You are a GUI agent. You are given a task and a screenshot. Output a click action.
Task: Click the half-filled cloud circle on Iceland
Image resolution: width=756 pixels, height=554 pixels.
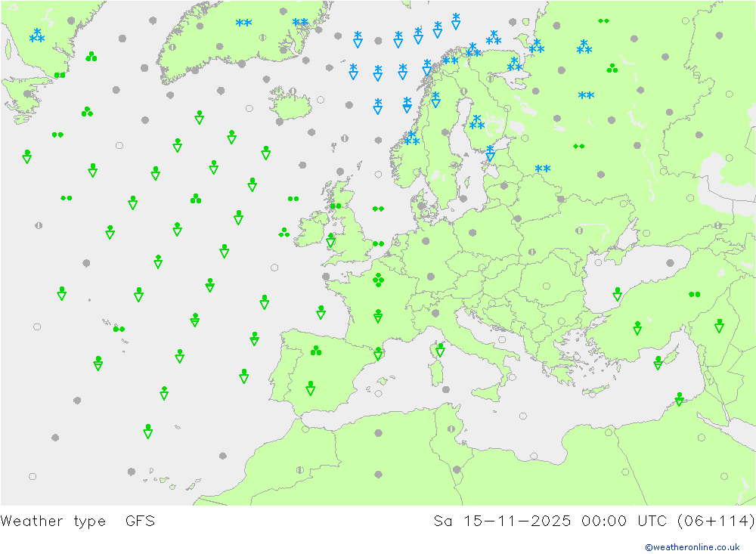[x=293, y=91]
